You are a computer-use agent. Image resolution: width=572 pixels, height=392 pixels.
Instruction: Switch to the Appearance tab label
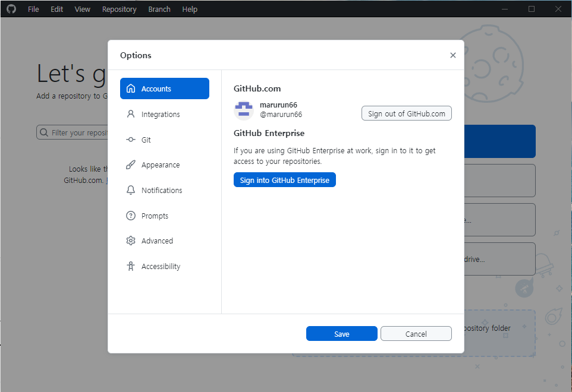pos(161,165)
